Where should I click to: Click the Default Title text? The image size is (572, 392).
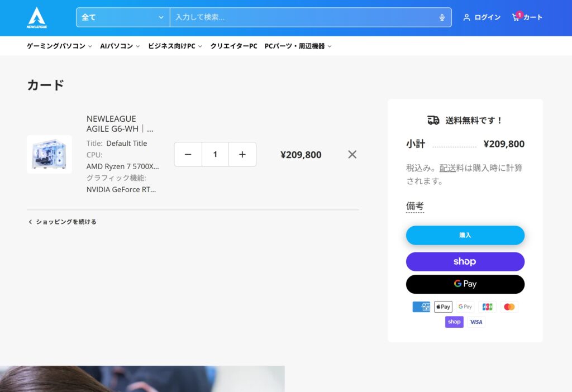[x=127, y=144]
